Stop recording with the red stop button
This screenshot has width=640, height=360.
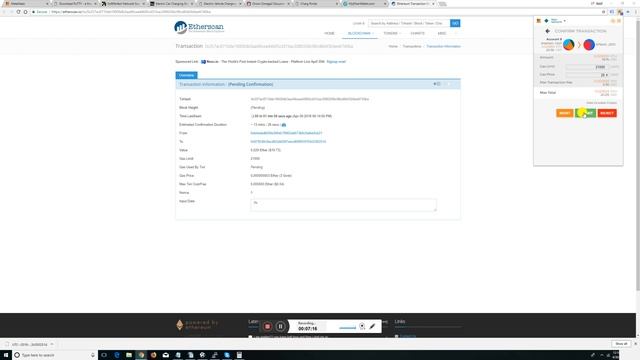click(x=267, y=326)
